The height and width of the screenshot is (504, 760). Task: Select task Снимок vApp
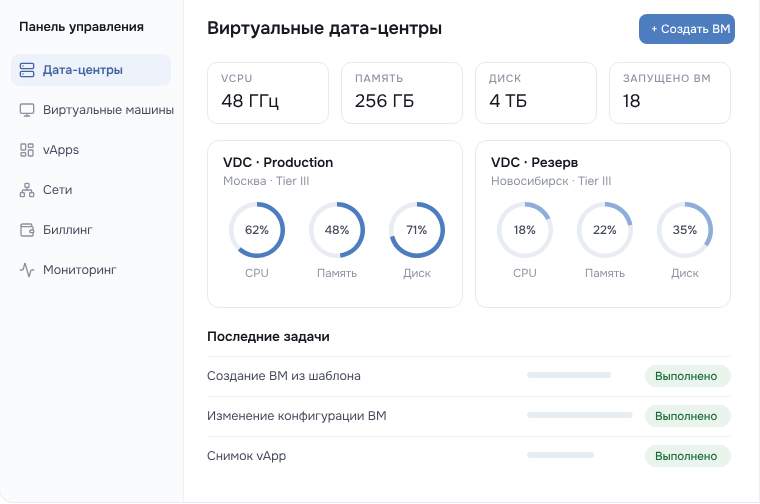246,456
